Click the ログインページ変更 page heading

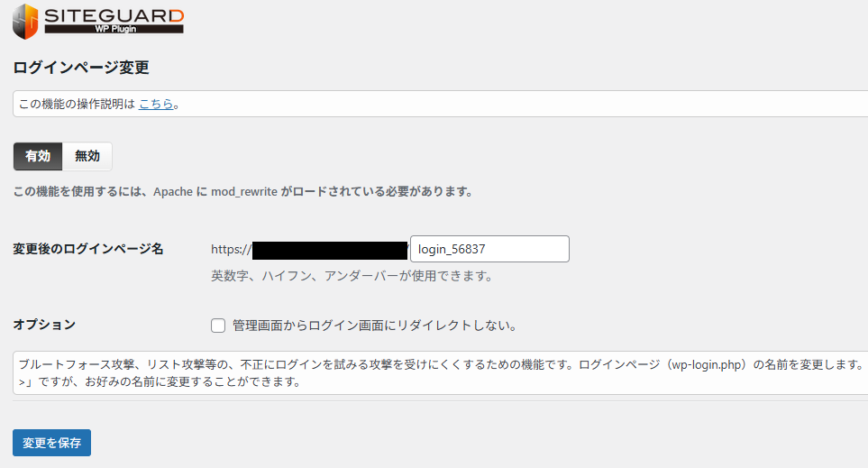point(81,68)
